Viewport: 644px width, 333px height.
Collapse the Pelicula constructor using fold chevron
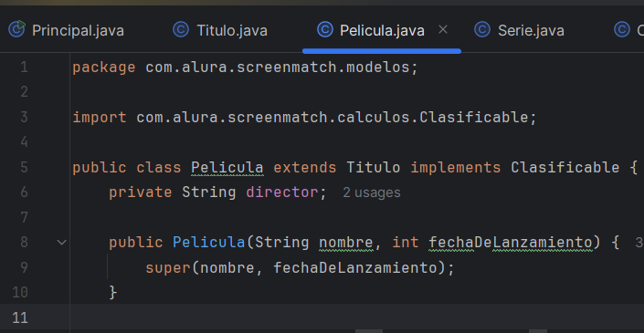(61, 243)
